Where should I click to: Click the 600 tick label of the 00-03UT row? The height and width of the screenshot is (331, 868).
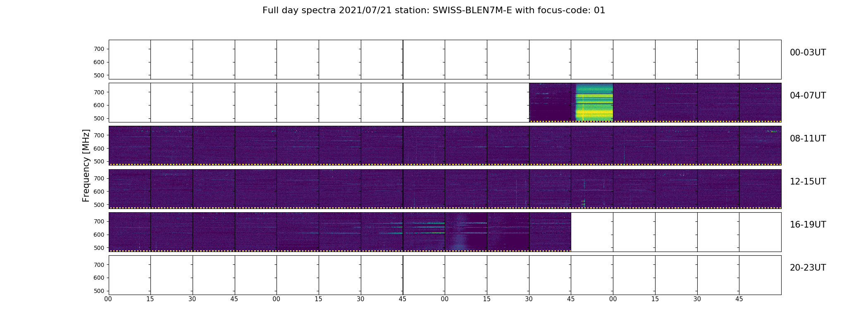pyautogui.click(x=99, y=62)
